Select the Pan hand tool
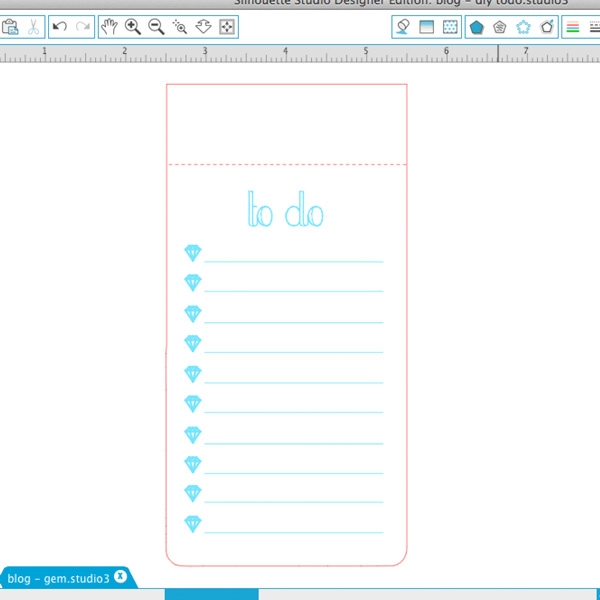The width and height of the screenshot is (600, 600). tap(109, 27)
